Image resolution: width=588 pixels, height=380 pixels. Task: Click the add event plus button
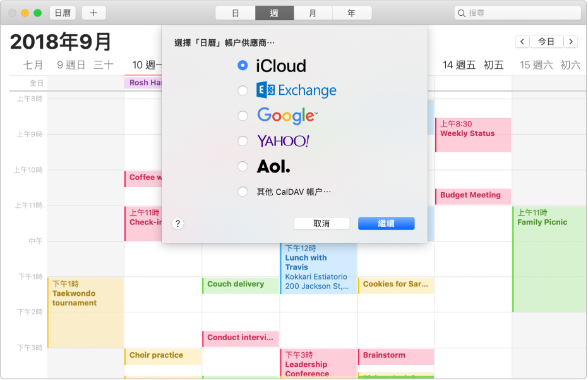pos(93,13)
